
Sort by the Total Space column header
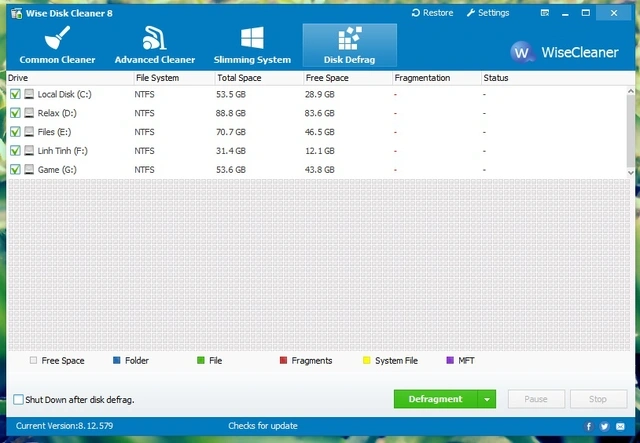[x=259, y=78]
